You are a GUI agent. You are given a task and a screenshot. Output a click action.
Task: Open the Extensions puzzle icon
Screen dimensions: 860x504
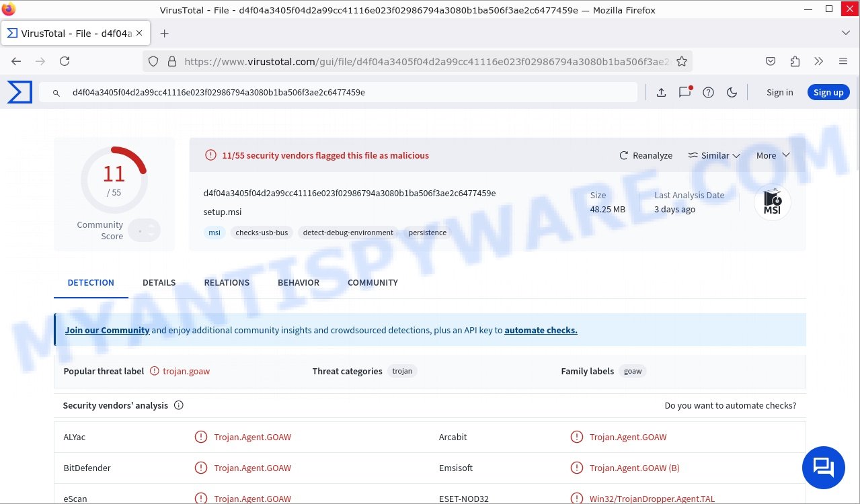(x=795, y=61)
